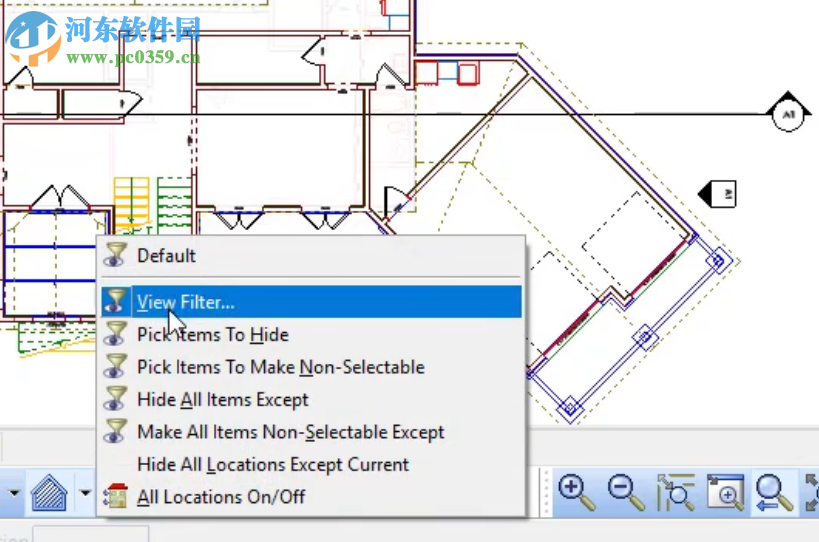This screenshot has height=542, width=819.
Task: Click the Zoom Window icon
Action: 726,492
